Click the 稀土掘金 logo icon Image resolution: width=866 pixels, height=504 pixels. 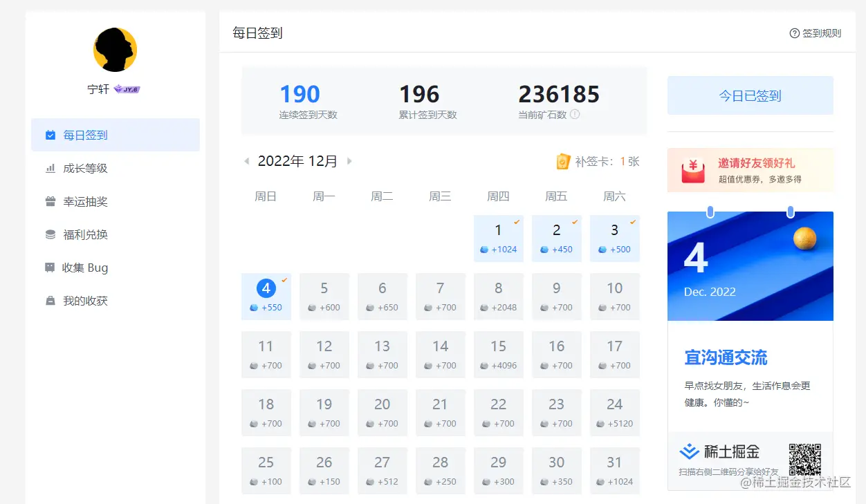689,451
